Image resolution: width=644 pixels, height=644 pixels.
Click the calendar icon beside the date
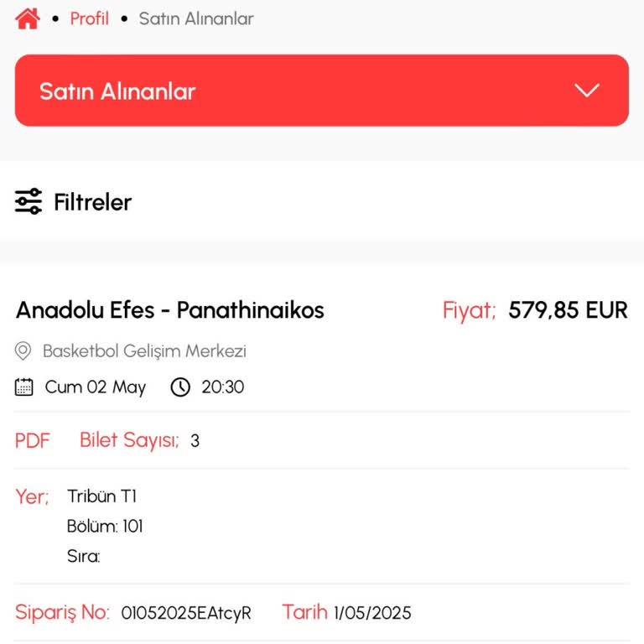click(24, 387)
